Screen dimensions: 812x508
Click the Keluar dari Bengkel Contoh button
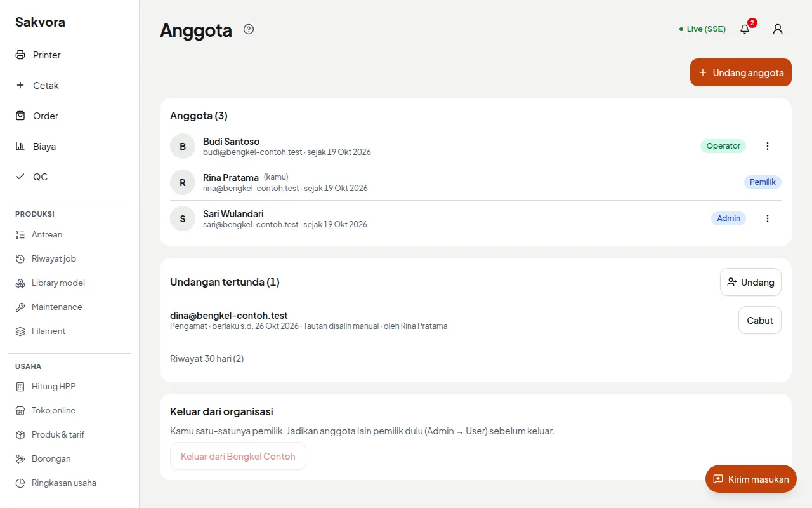click(238, 456)
